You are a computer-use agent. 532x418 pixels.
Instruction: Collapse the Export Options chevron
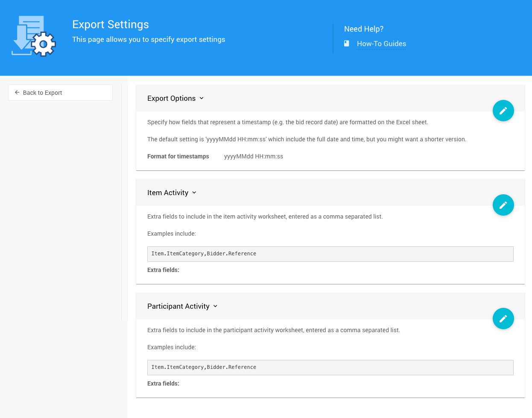(x=202, y=98)
